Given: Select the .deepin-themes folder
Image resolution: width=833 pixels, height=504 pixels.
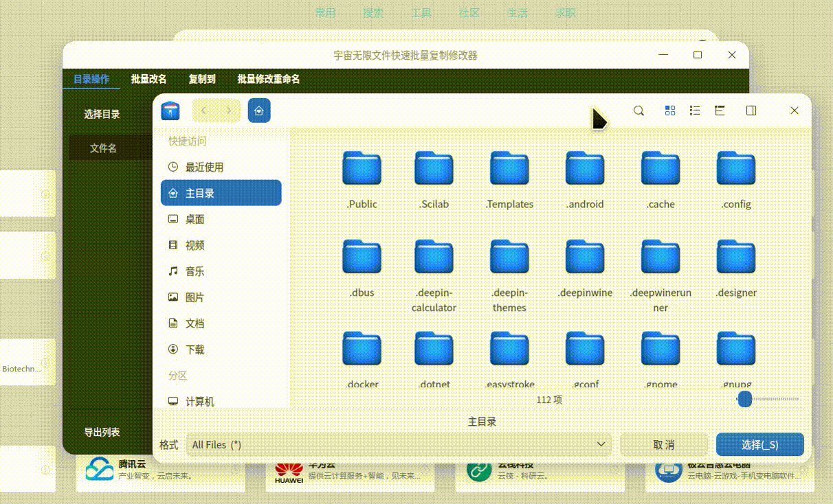Looking at the screenshot, I should point(509,276).
